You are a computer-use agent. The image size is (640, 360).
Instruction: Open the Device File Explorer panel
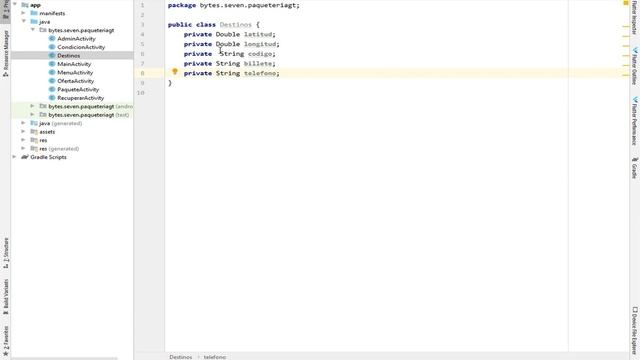[635, 332]
